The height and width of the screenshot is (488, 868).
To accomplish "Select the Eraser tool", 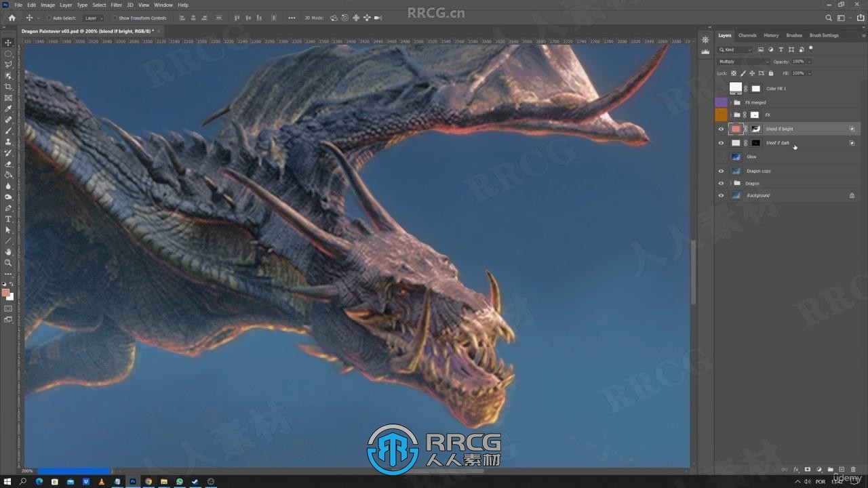I will click(8, 164).
